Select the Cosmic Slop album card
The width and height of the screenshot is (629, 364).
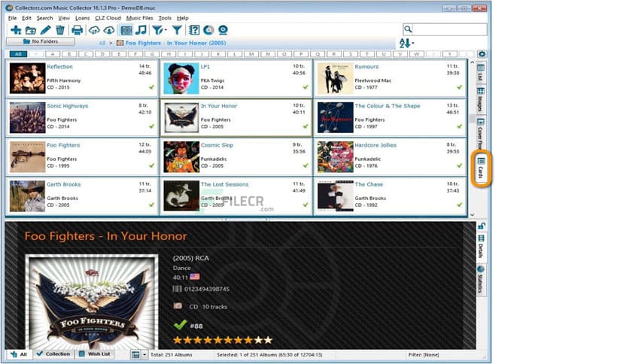click(236, 156)
